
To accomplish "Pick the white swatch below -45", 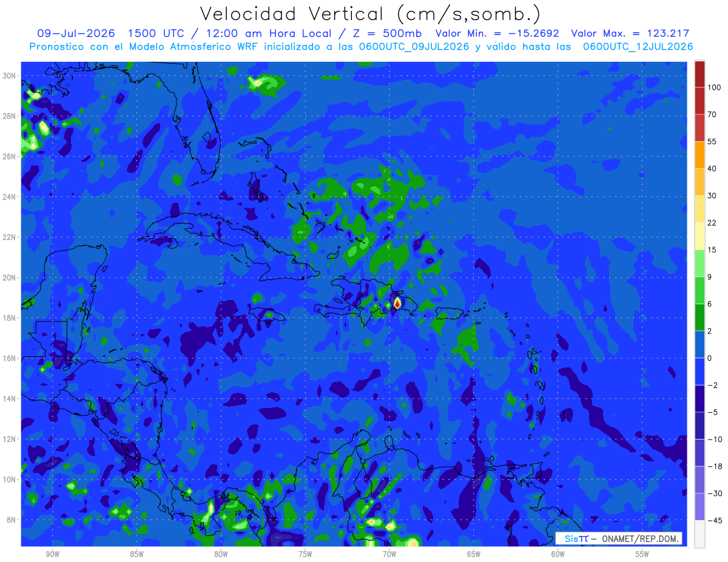I will [x=699, y=534].
